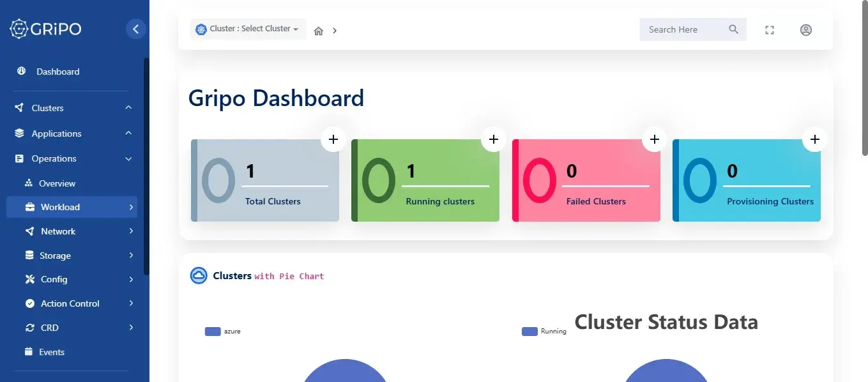Open the Failed Clusters card

point(586,181)
